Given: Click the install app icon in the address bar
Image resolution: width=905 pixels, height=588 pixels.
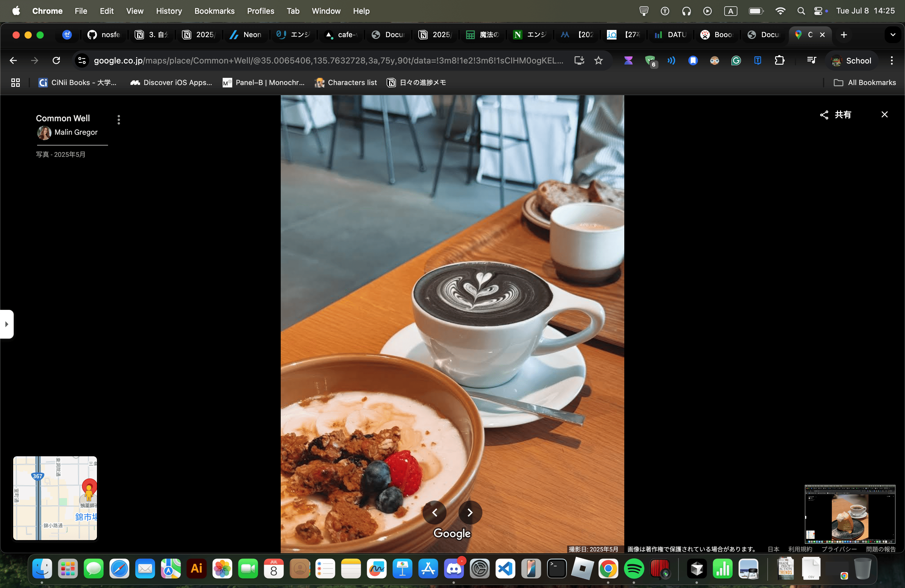Looking at the screenshot, I should [x=579, y=60].
